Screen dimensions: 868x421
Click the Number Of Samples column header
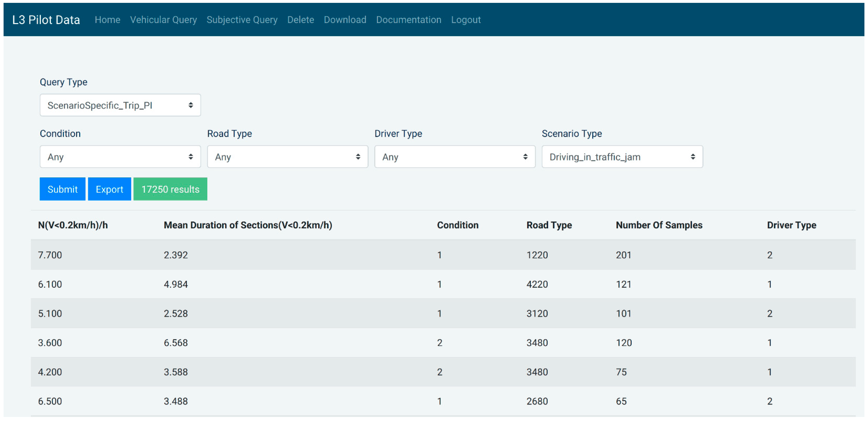pyautogui.click(x=659, y=225)
